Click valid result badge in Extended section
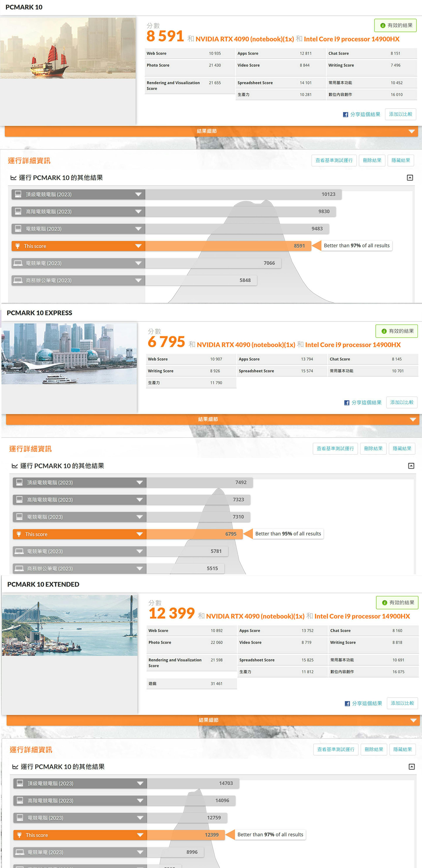 (397, 602)
